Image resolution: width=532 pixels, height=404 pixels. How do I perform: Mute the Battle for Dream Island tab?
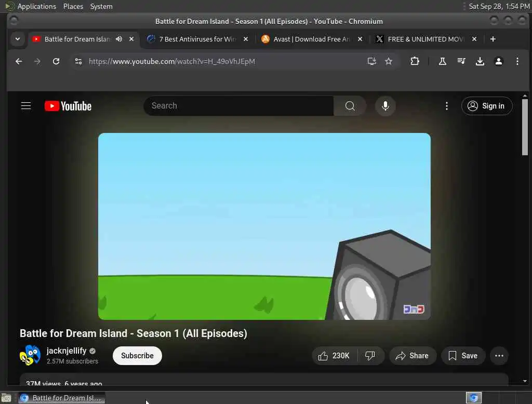click(x=119, y=39)
